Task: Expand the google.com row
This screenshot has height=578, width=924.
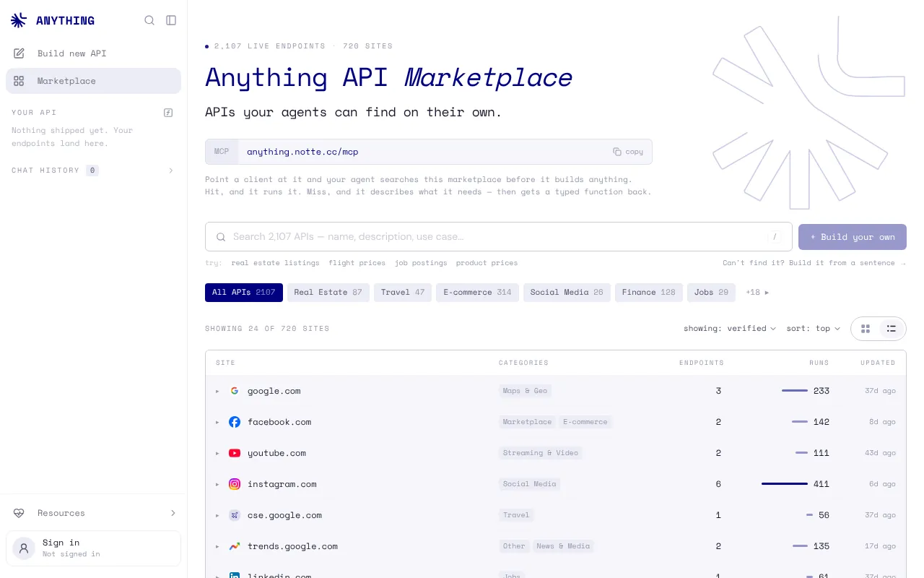Action: click(x=217, y=391)
